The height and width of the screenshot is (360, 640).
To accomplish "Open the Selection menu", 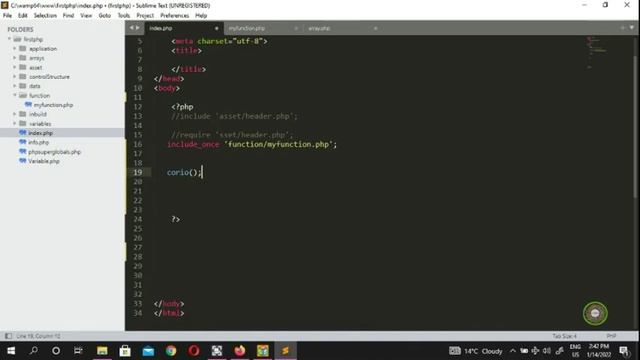I will point(45,16).
